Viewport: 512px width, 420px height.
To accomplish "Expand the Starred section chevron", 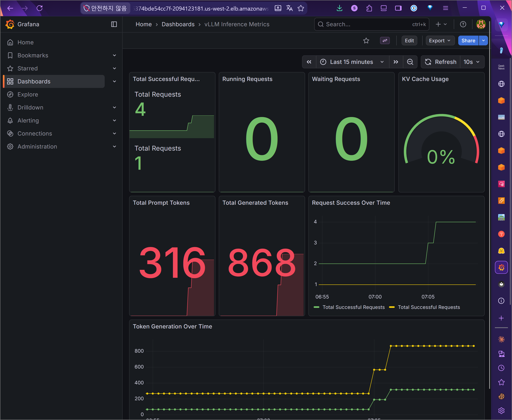I will coord(114,68).
